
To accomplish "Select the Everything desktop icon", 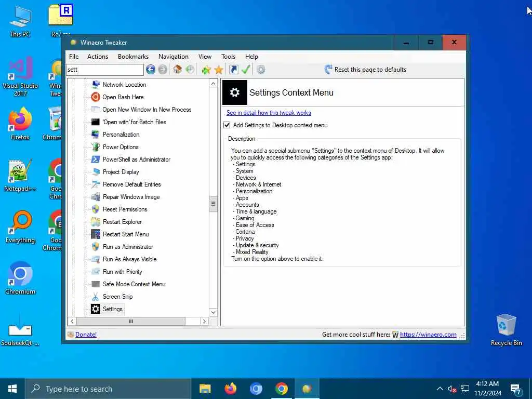I will click(x=20, y=227).
